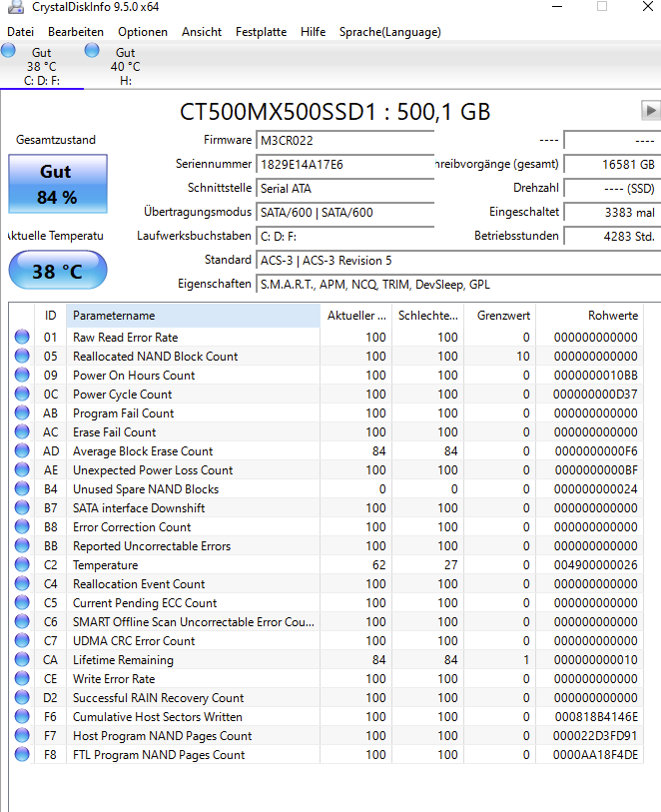Viewport: 661px width, 812px height.
Task: Click status icon for Program Fail Count
Action: point(22,413)
